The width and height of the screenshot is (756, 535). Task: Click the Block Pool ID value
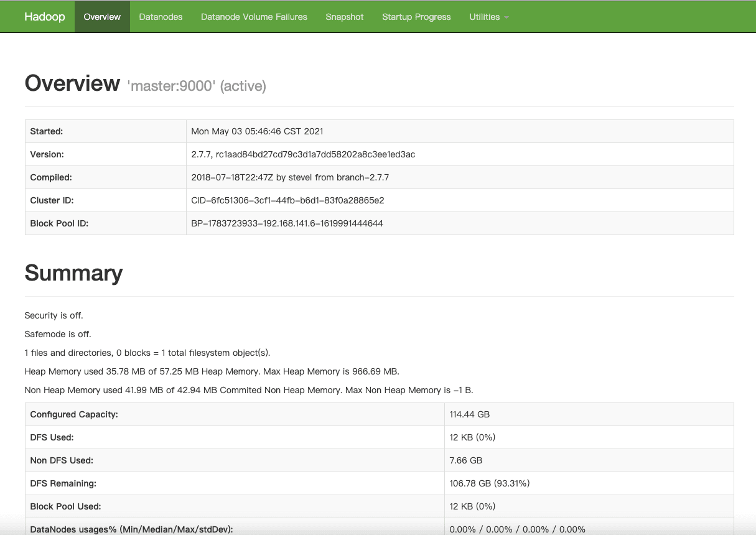287,223
